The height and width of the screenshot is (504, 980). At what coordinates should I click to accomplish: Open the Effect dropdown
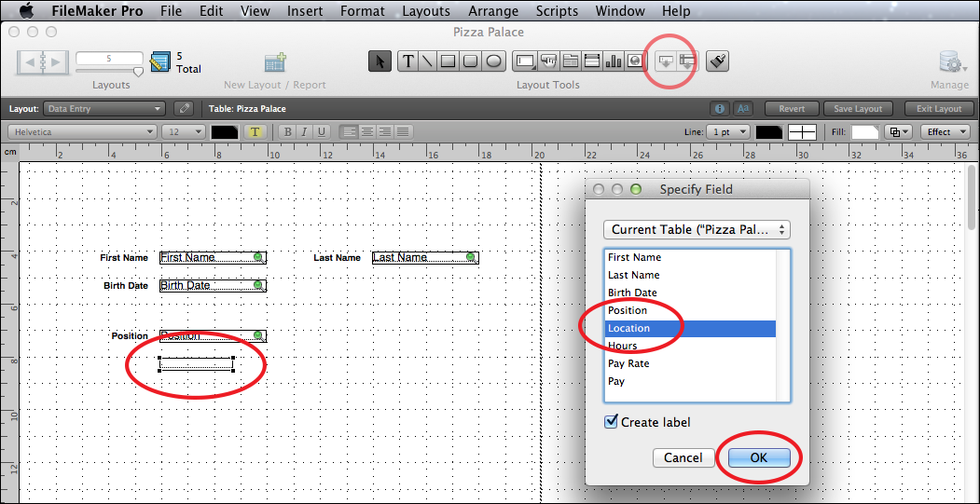point(944,131)
